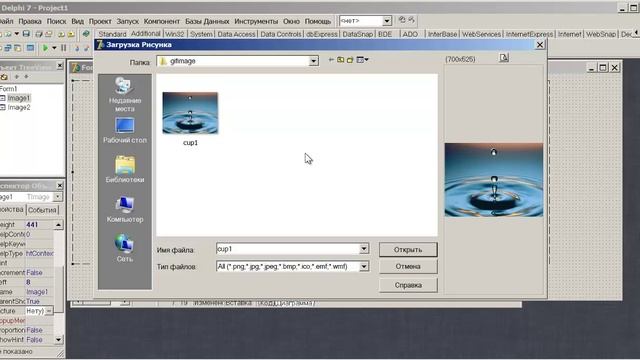Select the cup1 image thumbnail

[x=190, y=113]
